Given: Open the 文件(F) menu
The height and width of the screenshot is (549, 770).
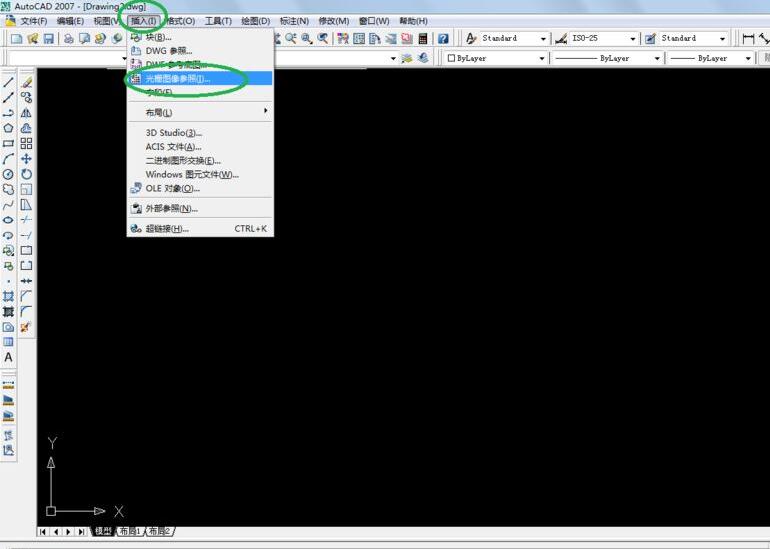Looking at the screenshot, I should (33, 21).
